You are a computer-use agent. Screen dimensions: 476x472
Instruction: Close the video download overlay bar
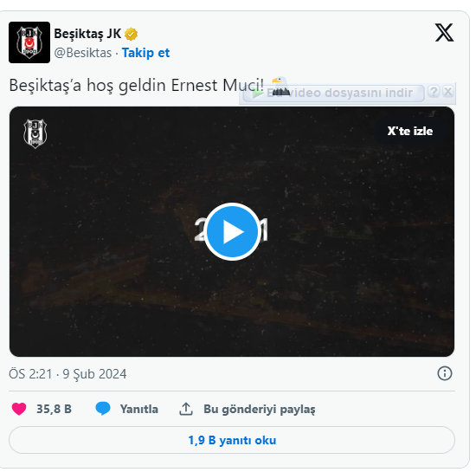pos(448,92)
